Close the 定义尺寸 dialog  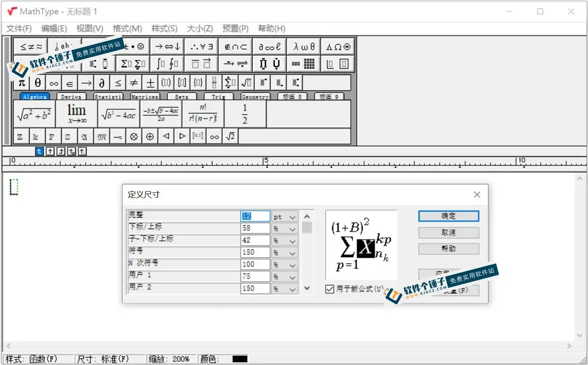pos(477,195)
